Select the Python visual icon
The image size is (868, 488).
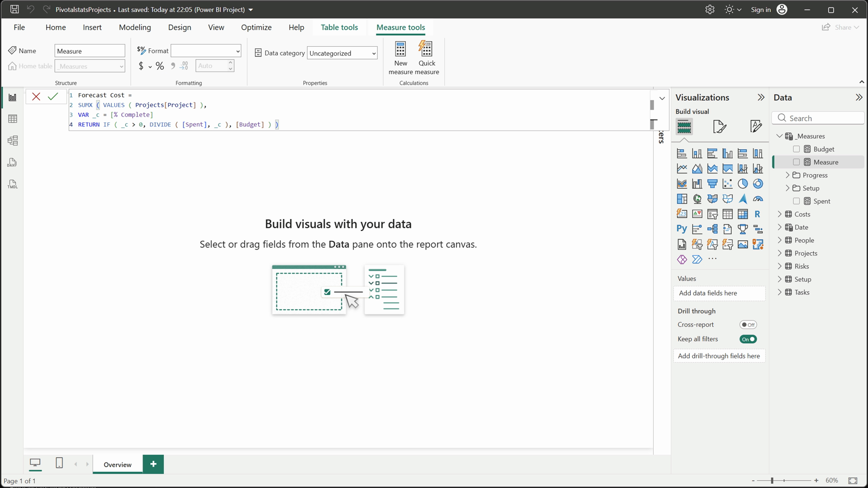pyautogui.click(x=682, y=229)
